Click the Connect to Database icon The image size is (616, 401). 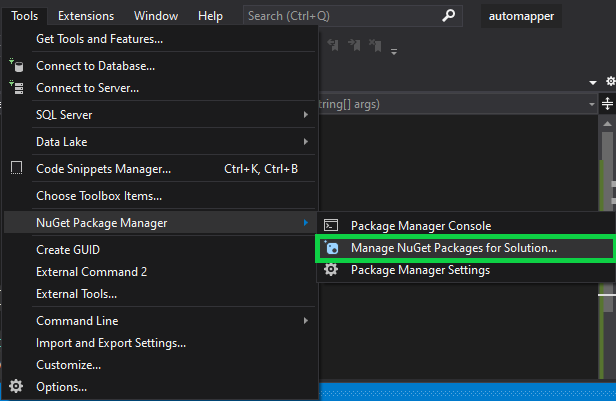16,66
